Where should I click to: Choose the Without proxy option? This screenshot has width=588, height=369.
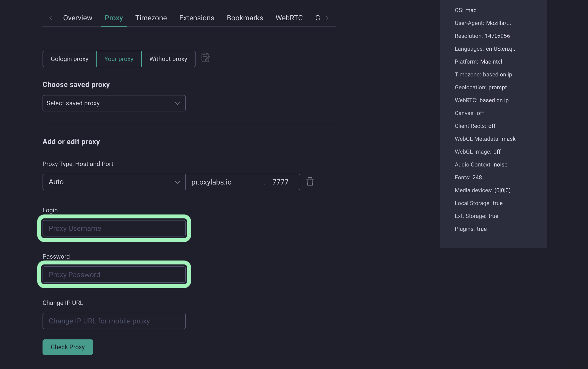coord(168,59)
